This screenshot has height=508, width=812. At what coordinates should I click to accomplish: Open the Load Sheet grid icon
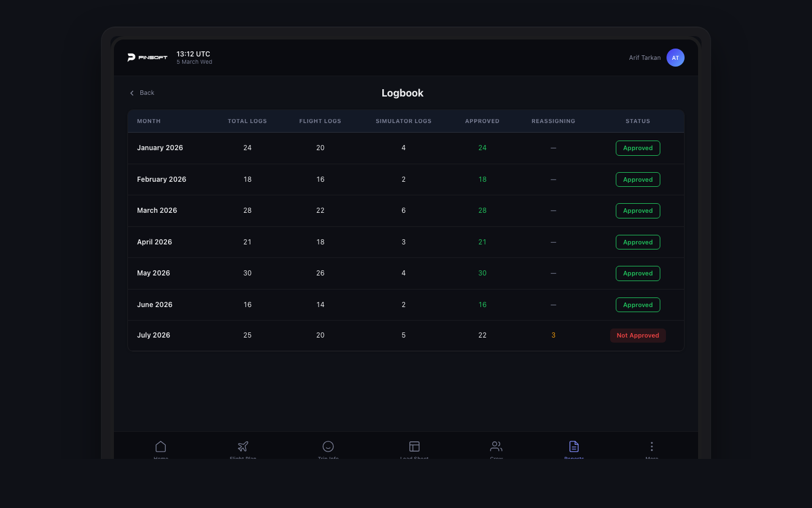coord(414,446)
